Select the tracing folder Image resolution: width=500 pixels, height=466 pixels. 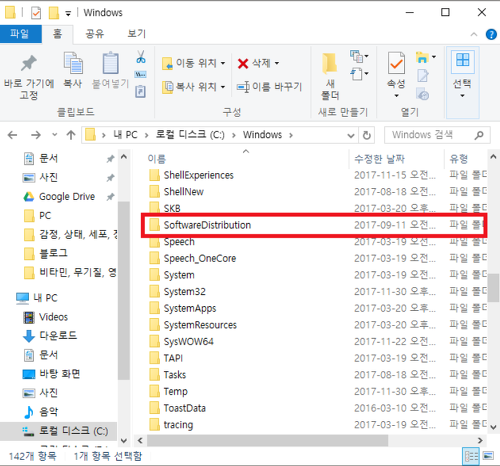178,425
